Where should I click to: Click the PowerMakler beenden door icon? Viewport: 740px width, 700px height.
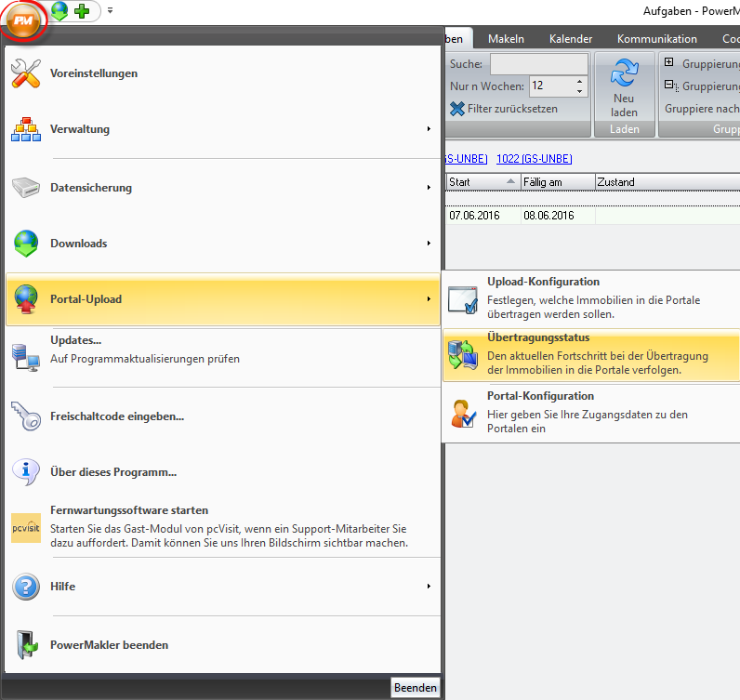pyautogui.click(x=27, y=645)
